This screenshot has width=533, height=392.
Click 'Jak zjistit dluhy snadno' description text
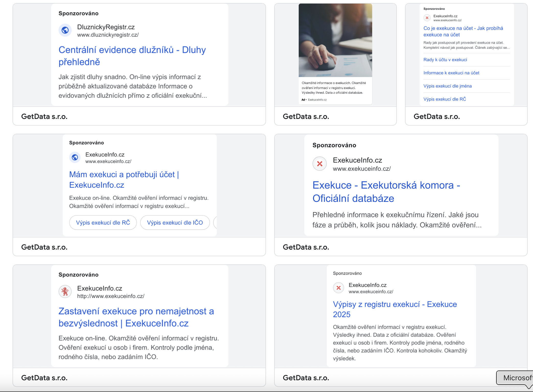133,86
